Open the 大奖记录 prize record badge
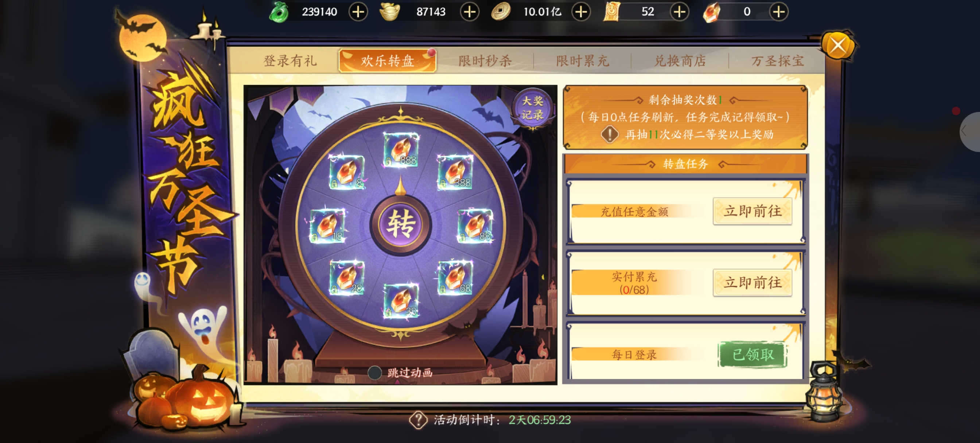This screenshot has width=980, height=443. pyautogui.click(x=532, y=108)
